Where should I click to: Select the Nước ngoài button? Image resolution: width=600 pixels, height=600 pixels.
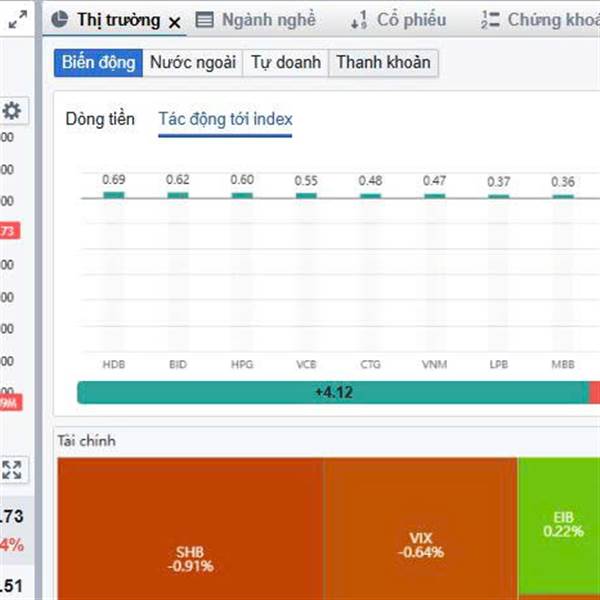tap(193, 63)
